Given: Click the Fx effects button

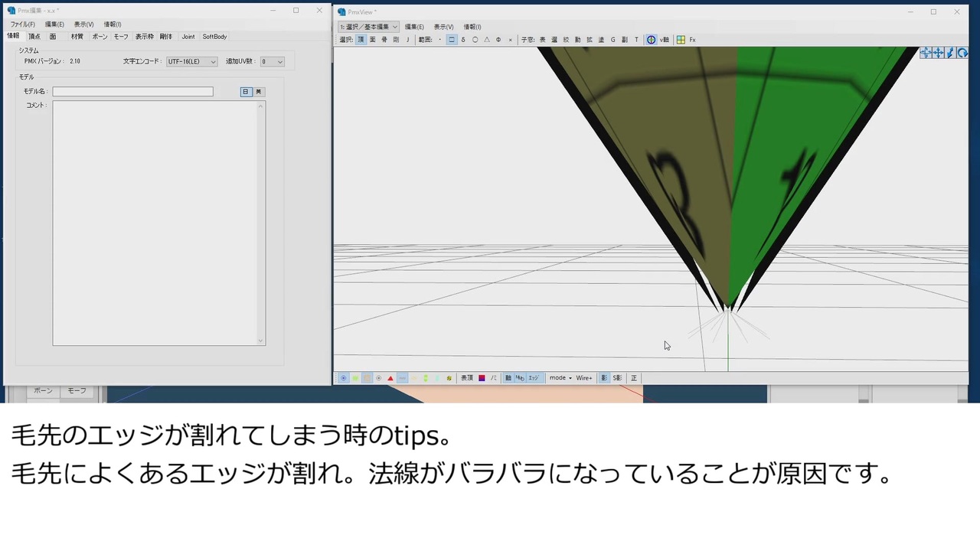Looking at the screenshot, I should (693, 40).
